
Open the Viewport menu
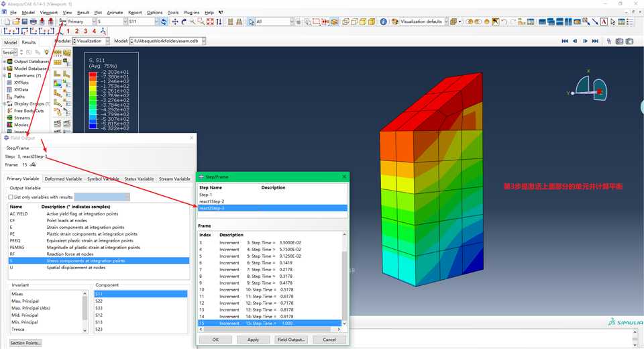[48, 12]
